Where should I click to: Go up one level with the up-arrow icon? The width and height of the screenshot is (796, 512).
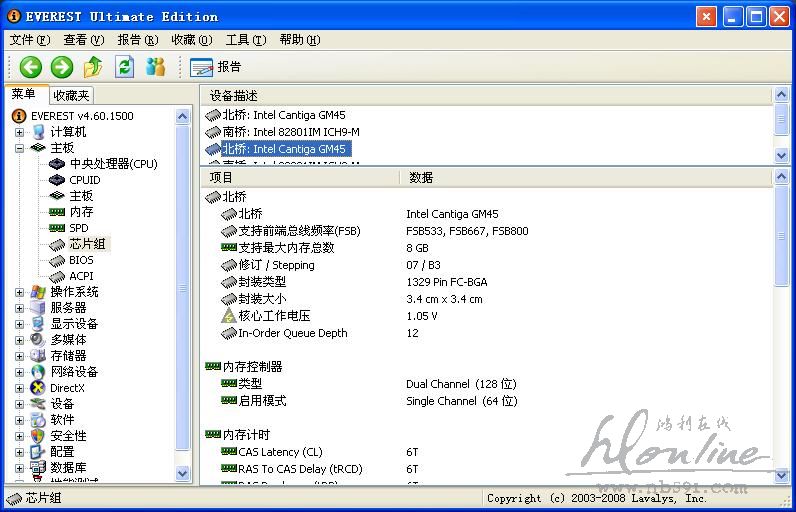[x=93, y=67]
